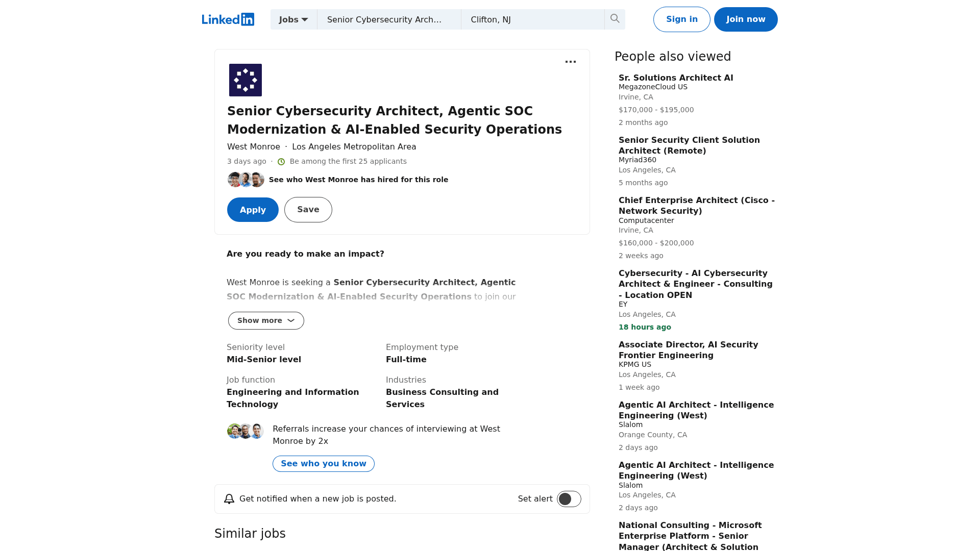Toggle the Set alert switch
This screenshot has width=980, height=551.
569,499
